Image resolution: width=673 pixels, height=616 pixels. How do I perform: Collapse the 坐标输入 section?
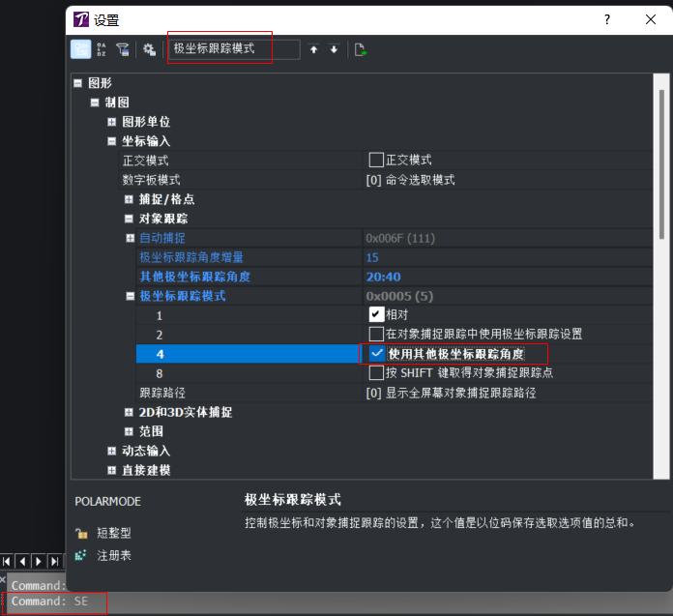tap(112, 141)
